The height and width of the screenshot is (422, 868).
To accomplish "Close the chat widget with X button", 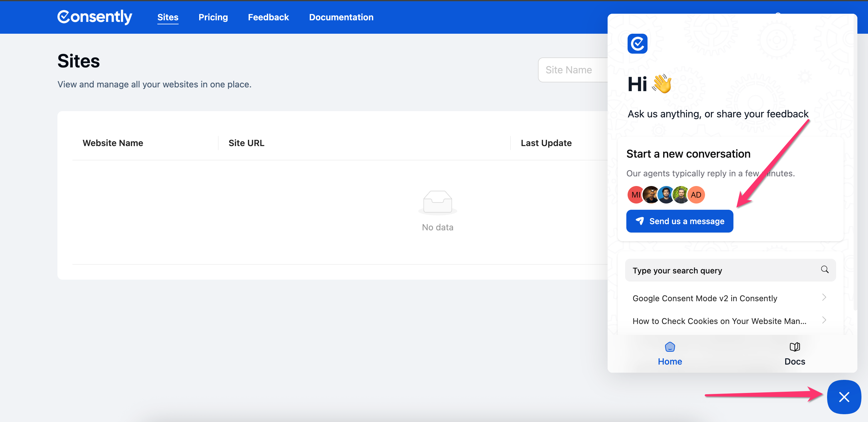I will [843, 397].
